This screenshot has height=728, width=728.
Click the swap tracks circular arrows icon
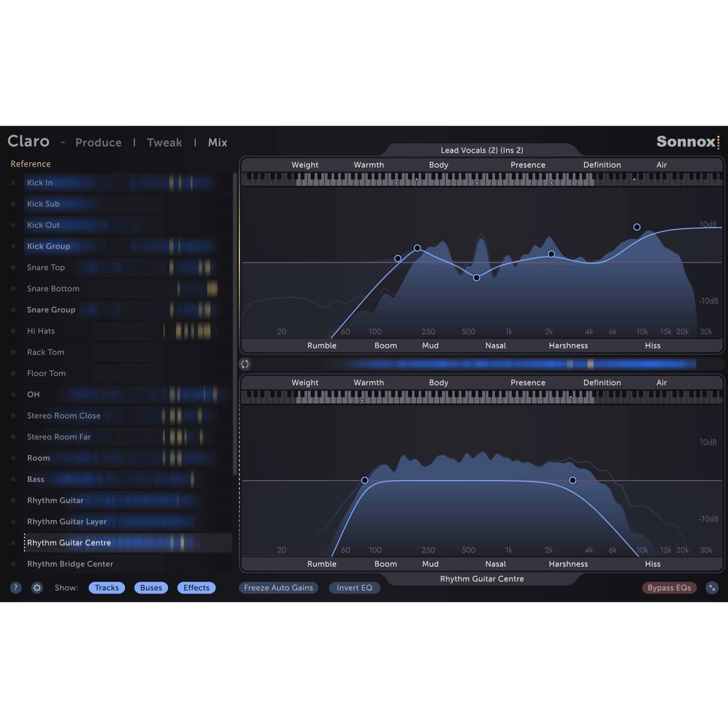pyautogui.click(x=245, y=364)
